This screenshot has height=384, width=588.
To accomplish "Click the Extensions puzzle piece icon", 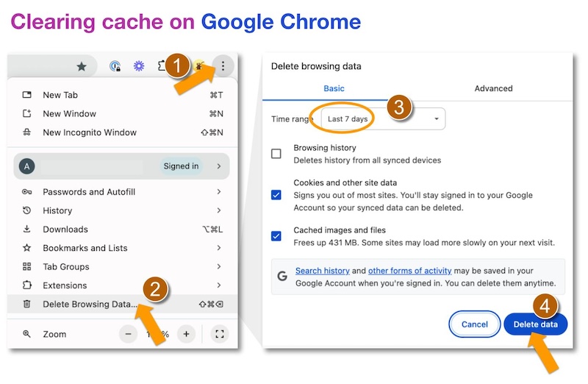I will pyautogui.click(x=27, y=285).
